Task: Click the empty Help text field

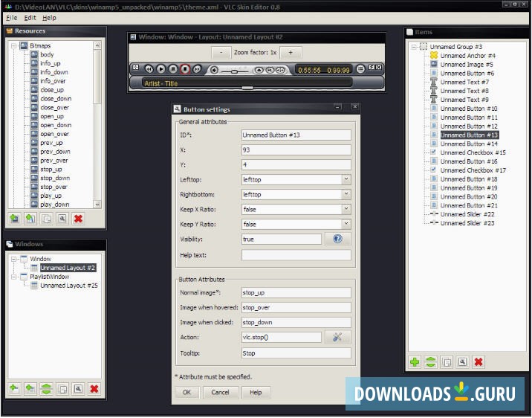Action: pos(296,255)
